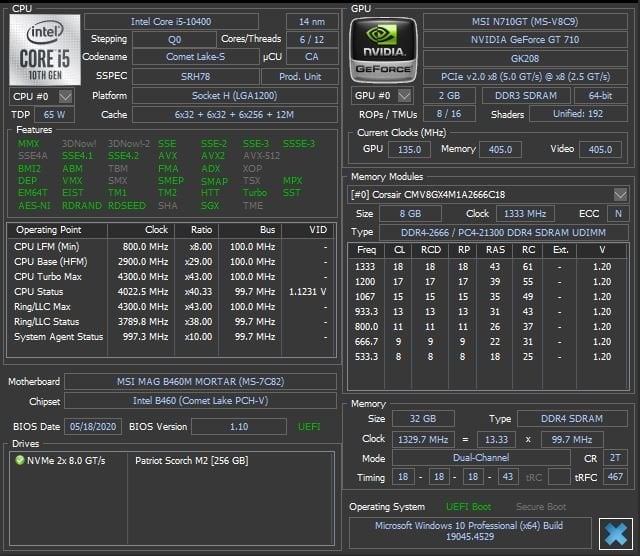Click the GPU clock 135.0 value
640x556 pixels.
409,149
